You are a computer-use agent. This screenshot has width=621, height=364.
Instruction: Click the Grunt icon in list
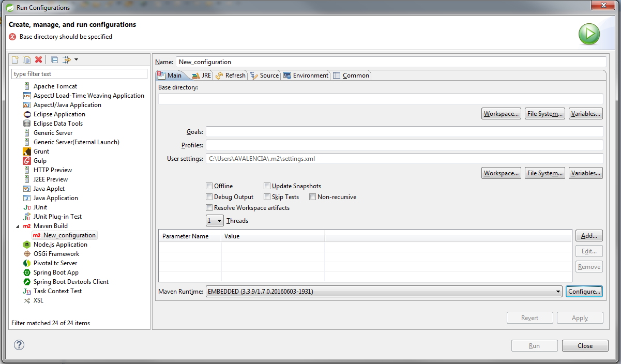pos(27,151)
